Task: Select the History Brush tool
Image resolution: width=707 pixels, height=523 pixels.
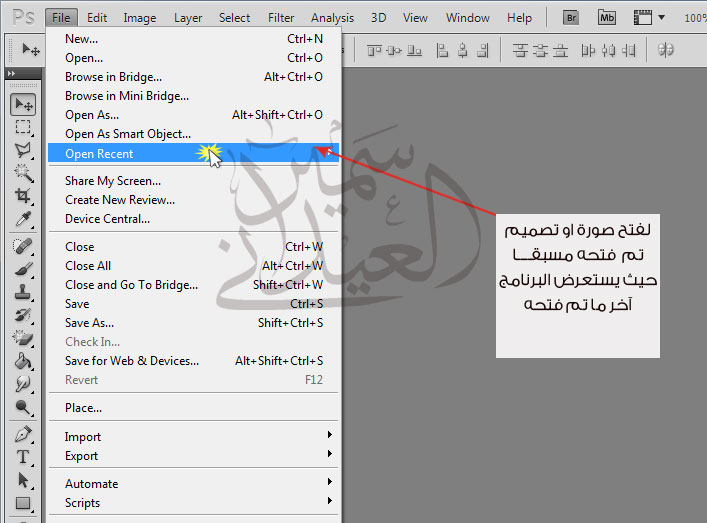Action: (x=23, y=315)
